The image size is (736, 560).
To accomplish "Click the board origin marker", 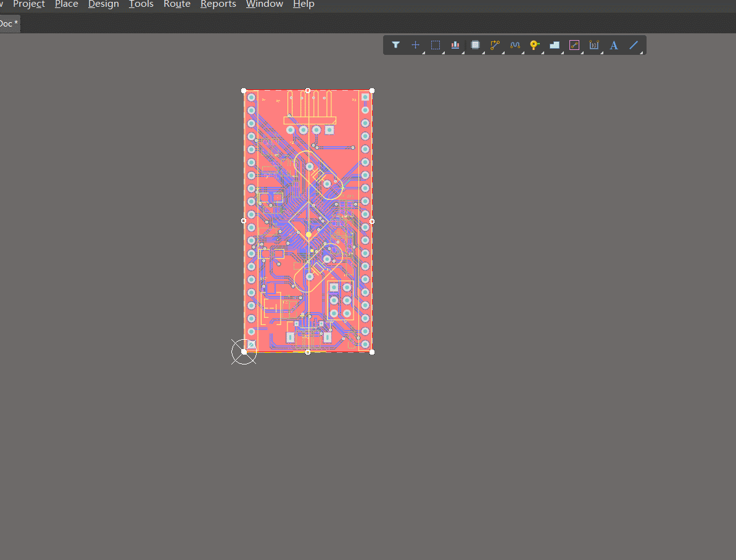I will tap(244, 352).
